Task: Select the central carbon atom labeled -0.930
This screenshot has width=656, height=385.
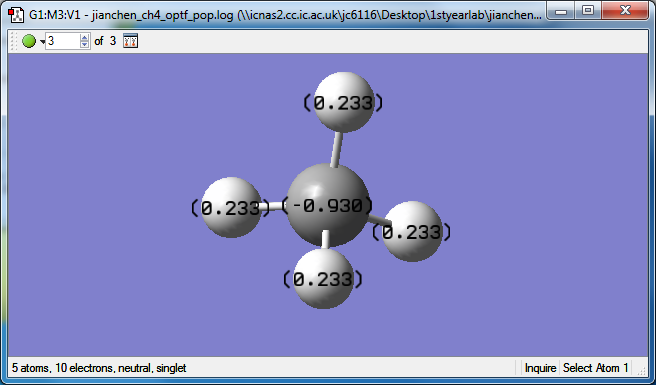Action: [328, 205]
